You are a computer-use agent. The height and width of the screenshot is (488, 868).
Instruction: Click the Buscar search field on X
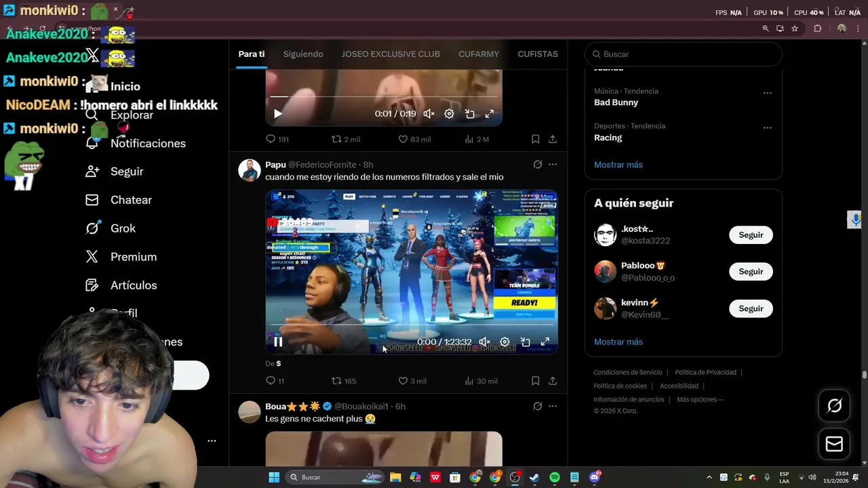click(684, 54)
